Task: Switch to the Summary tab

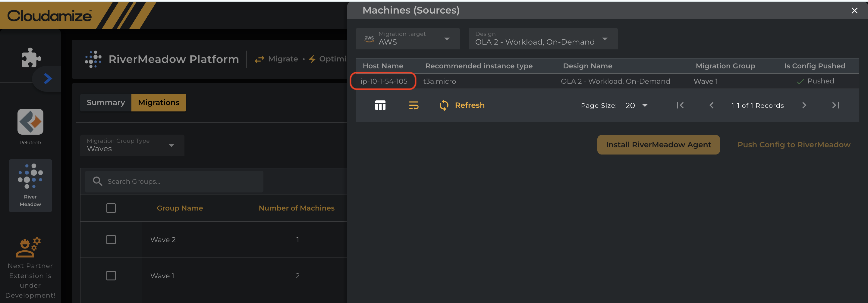Action: (x=106, y=102)
